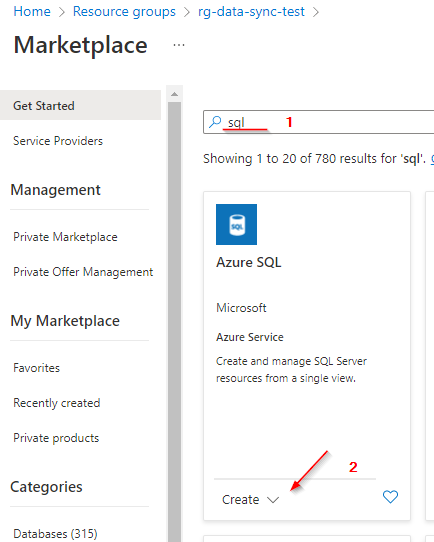Click the 'Showing 1 to 20 of 780 results' text
The height and width of the screenshot is (542, 434).
314,159
